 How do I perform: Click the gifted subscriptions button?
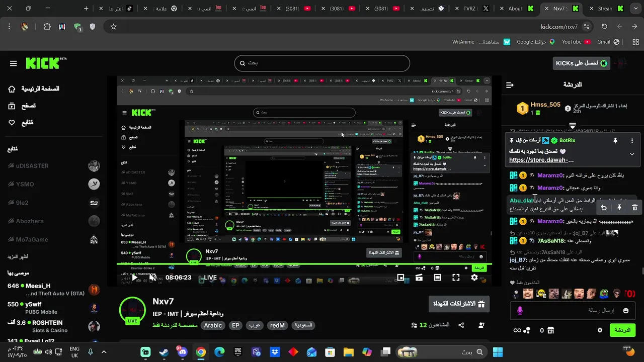pos(459,304)
